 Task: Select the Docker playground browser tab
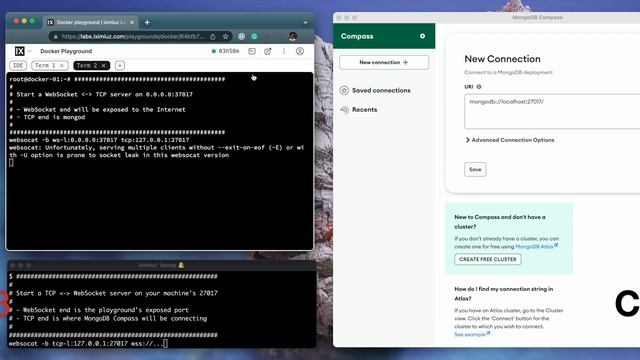coord(91,22)
